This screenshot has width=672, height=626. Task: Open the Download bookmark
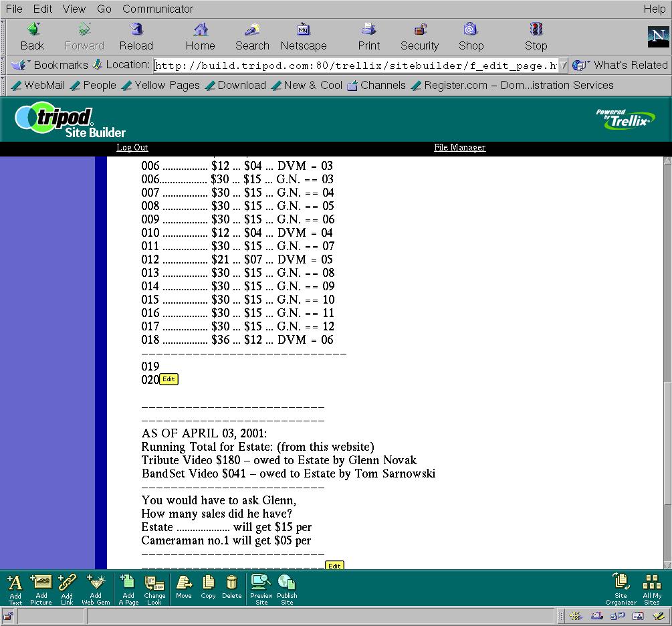pyautogui.click(x=235, y=86)
